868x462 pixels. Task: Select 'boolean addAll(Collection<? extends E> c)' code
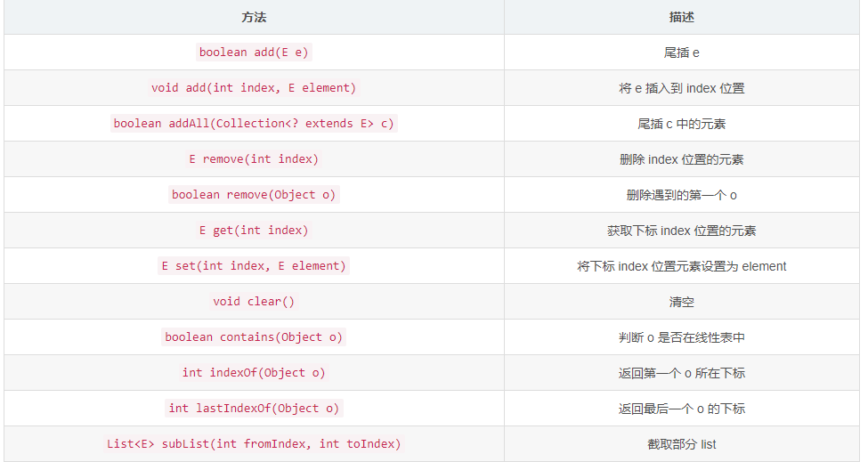pyautogui.click(x=254, y=124)
